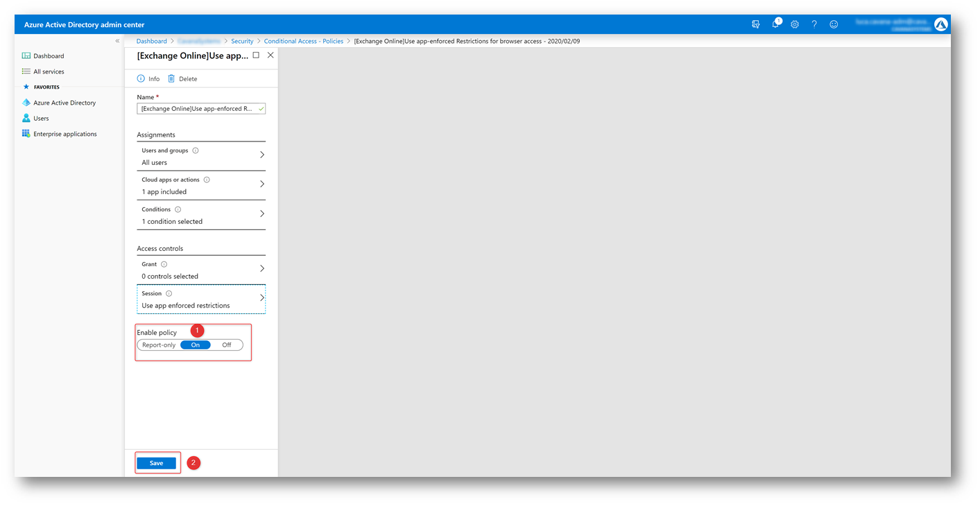Image resolution: width=980 pixels, height=506 pixels.
Task: Collapse the left sidebar with chevrons
Action: [x=117, y=41]
